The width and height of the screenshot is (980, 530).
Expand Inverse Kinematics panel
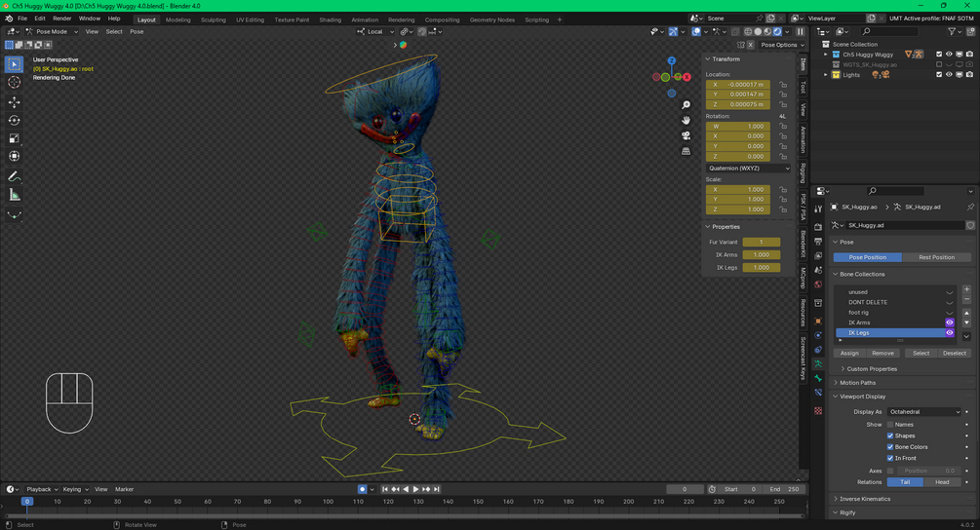(864, 499)
